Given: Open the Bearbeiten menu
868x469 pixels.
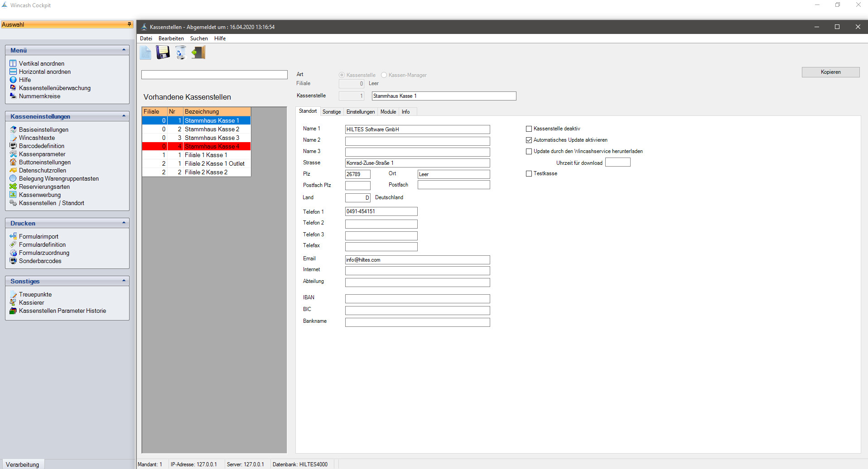Looking at the screenshot, I should pyautogui.click(x=171, y=38).
